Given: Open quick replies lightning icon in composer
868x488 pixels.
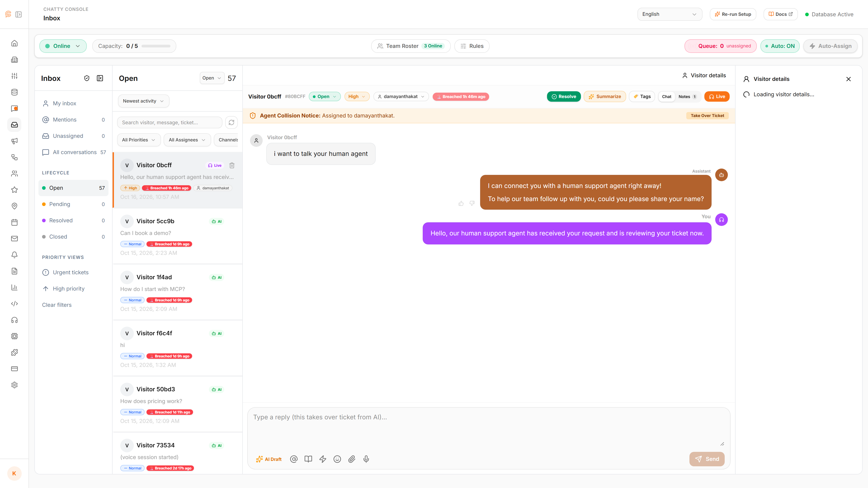Looking at the screenshot, I should click(323, 459).
